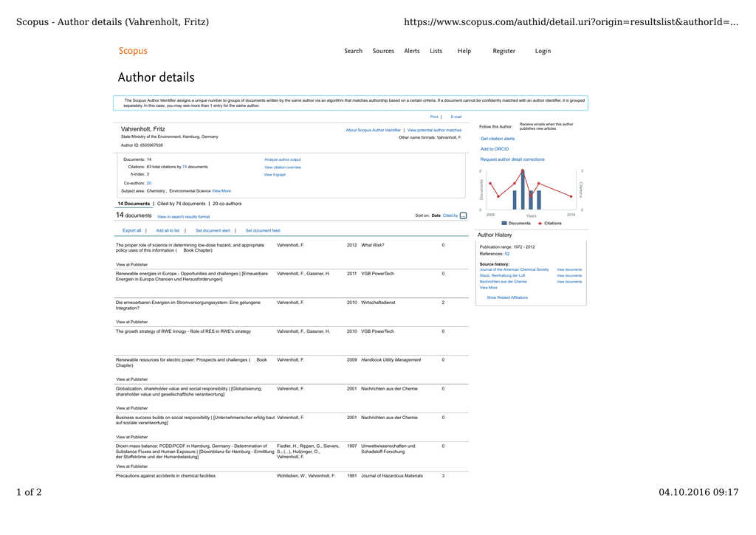Screen dimensions: 756x535
Task: Open the Search menu item
Action: pos(353,51)
